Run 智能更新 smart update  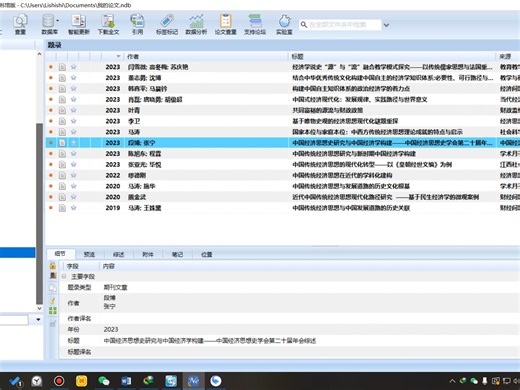click(x=79, y=24)
